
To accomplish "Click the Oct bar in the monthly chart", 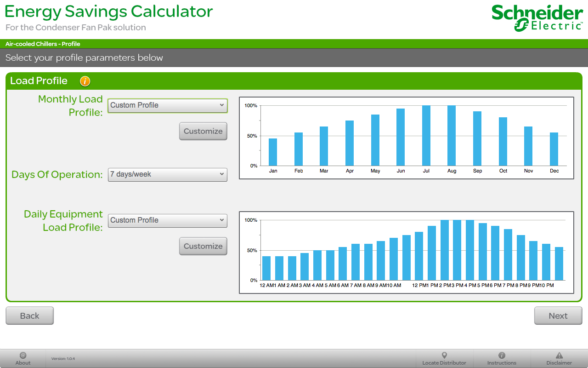I will [x=503, y=141].
